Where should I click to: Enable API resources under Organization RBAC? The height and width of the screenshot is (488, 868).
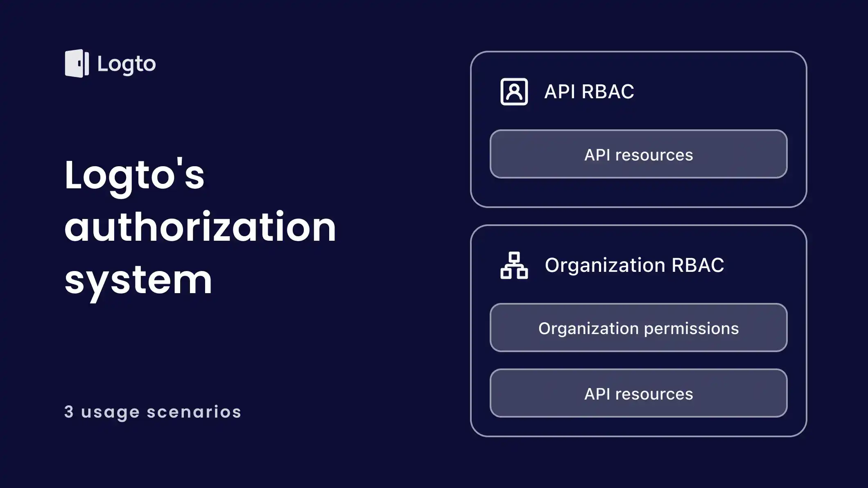click(638, 393)
